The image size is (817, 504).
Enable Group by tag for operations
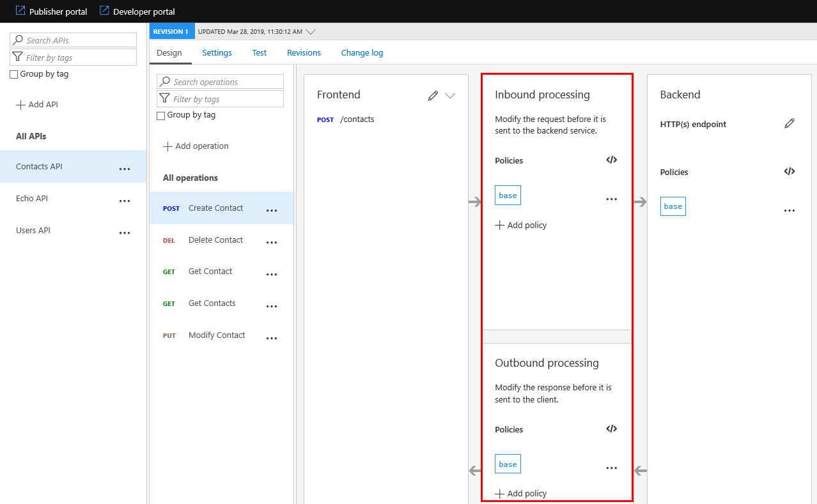161,116
